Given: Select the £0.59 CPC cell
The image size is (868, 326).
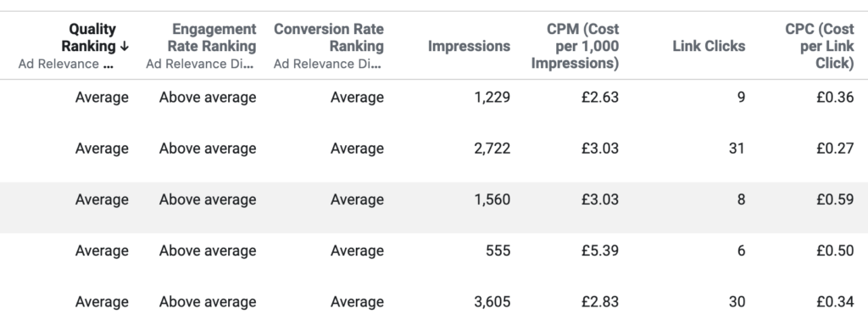Looking at the screenshot, I should coord(835,200).
